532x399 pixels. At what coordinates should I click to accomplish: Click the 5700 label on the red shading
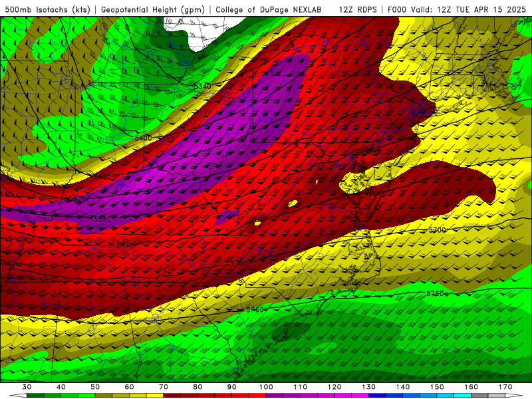pos(239,263)
